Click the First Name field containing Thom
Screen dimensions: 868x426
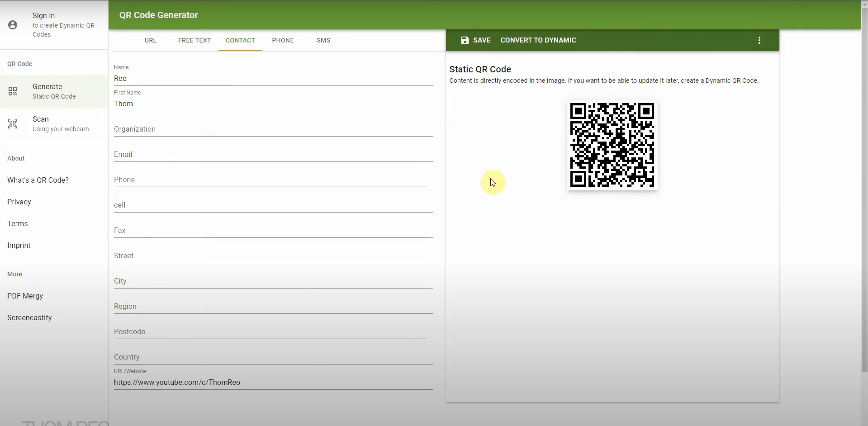tap(274, 104)
